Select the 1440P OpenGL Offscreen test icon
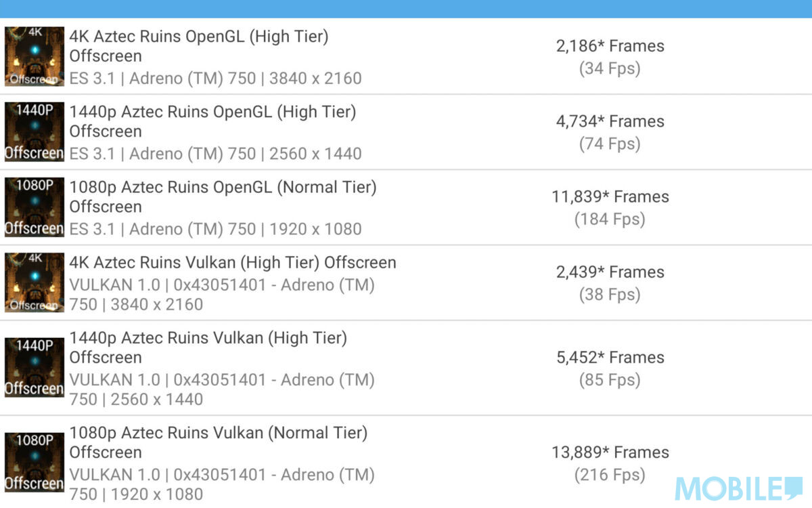Image resolution: width=812 pixels, height=508 pixels. point(35,132)
